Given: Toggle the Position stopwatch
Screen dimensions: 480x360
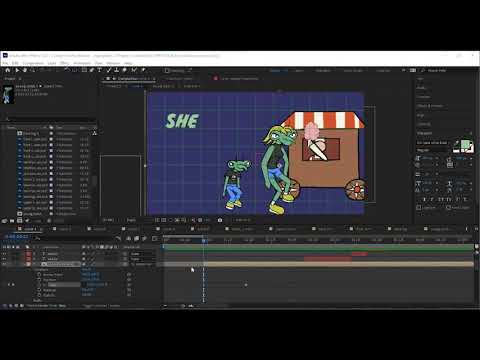Looking at the screenshot, I should [x=39, y=280].
